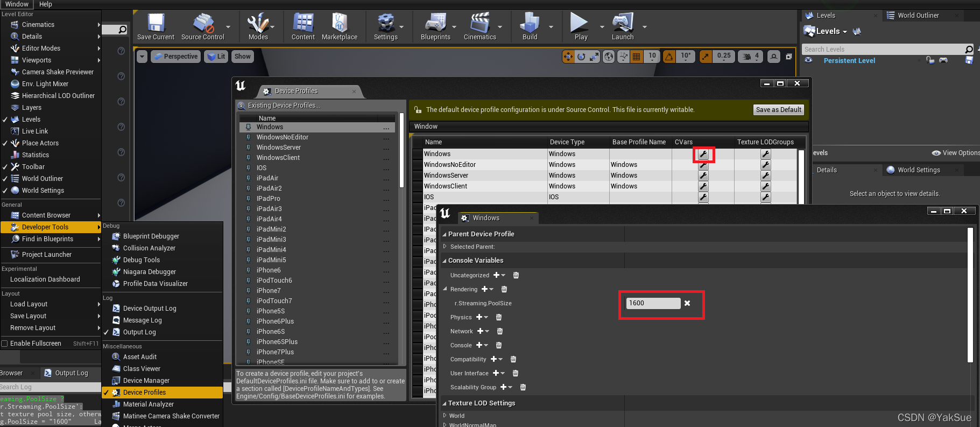Screen dimensions: 980x427
Task: Click the Perspective viewport button
Action: tap(175, 57)
